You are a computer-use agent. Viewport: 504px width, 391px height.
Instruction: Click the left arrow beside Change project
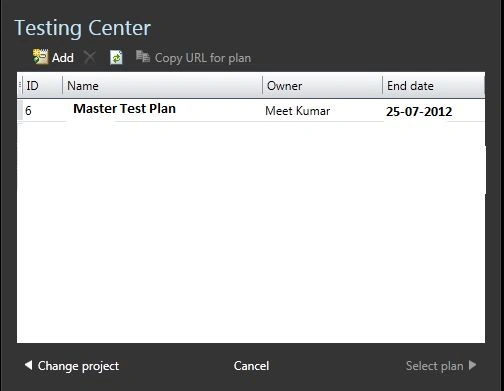(28, 365)
